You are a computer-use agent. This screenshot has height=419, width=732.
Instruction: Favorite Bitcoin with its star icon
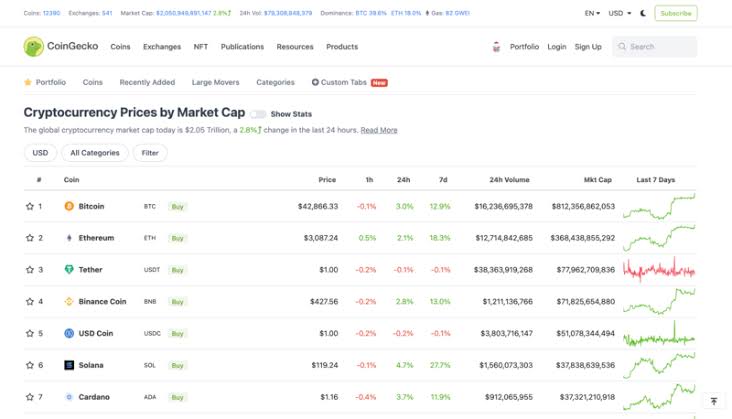pos(30,206)
